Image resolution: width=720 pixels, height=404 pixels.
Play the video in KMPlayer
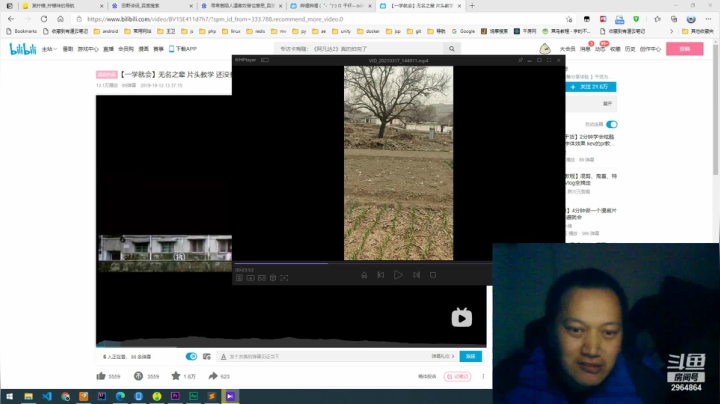tap(398, 275)
